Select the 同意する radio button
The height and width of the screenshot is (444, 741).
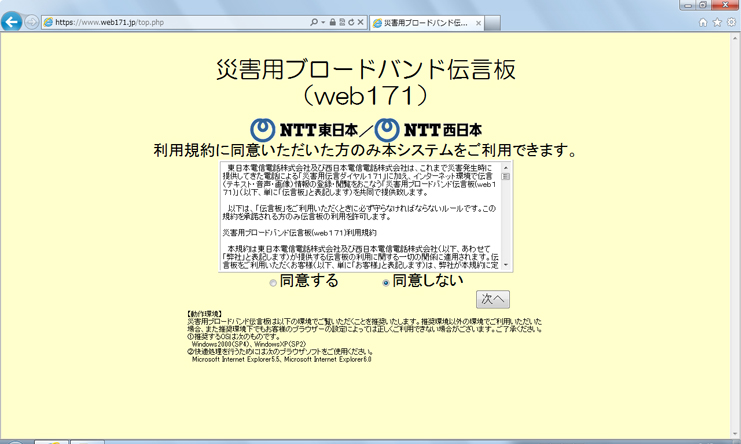point(273,283)
